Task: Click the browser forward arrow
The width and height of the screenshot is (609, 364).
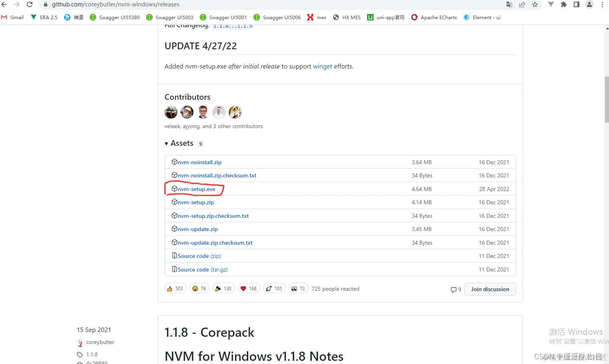Action: pyautogui.click(x=17, y=4)
